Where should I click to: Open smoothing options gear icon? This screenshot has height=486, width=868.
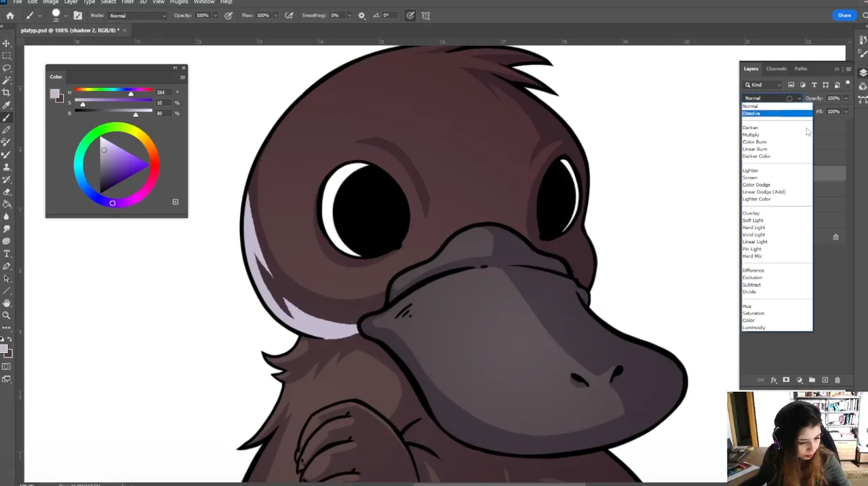coord(361,15)
